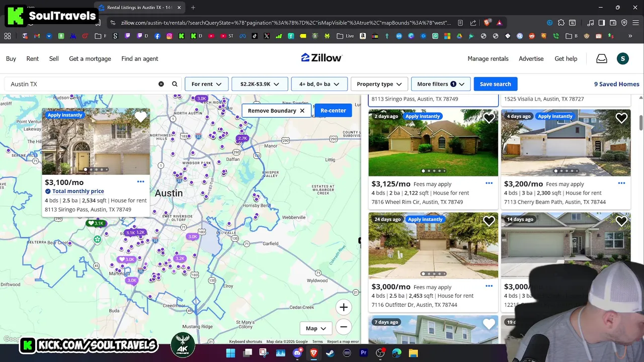The width and height of the screenshot is (644, 362).
Task: Open Premiere Pro from the taskbar
Action: point(363,353)
